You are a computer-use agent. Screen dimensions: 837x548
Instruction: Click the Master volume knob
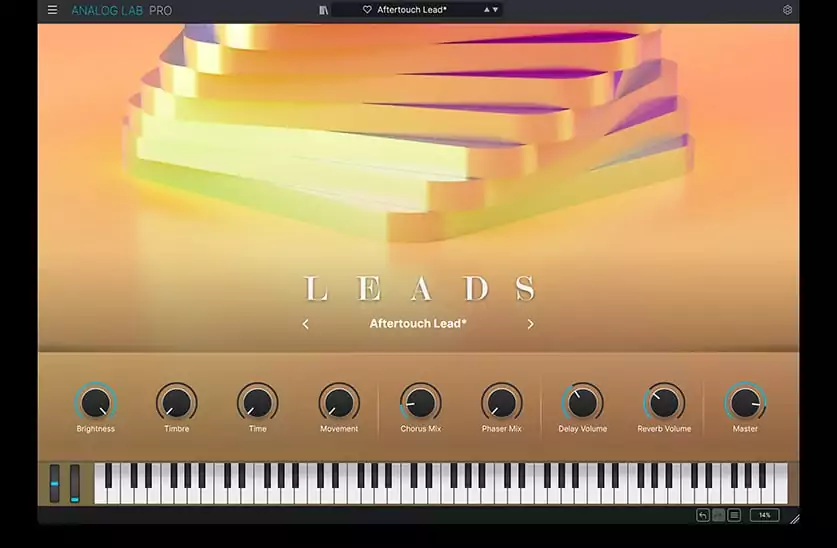(745, 403)
